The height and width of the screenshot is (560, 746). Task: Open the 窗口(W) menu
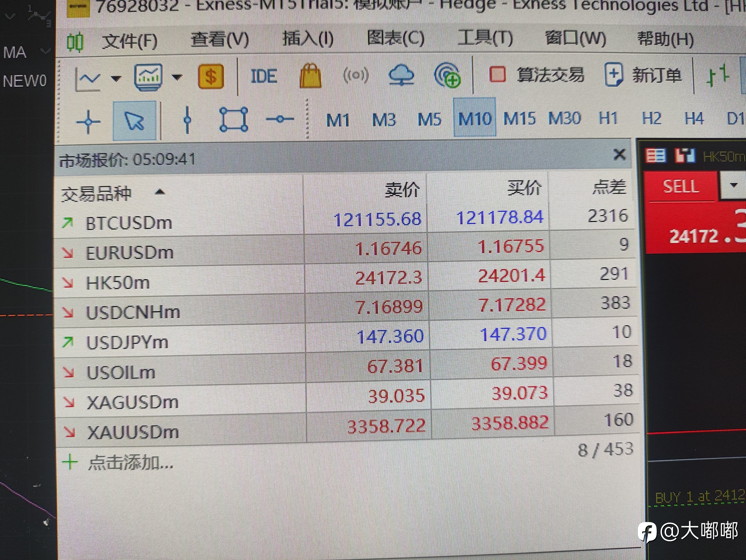(575, 38)
